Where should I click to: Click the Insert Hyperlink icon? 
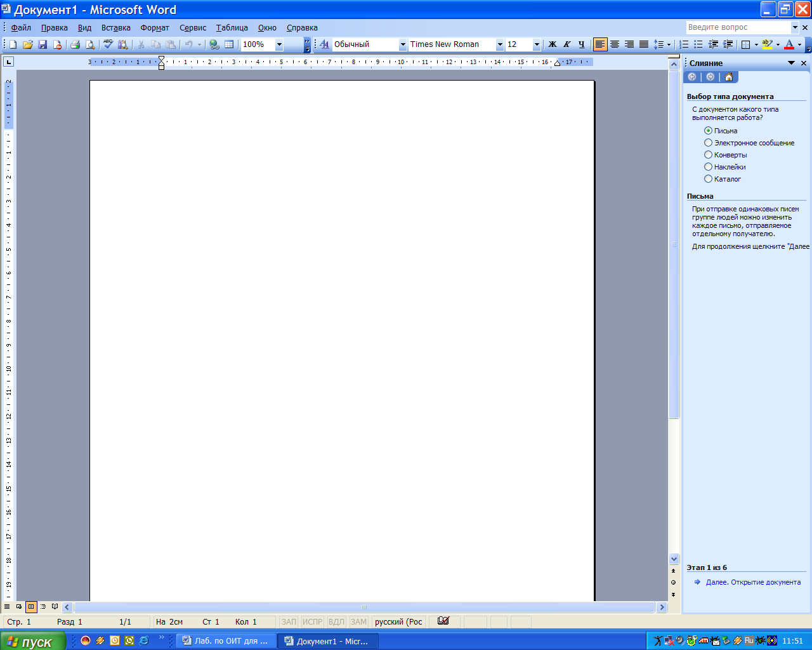[x=214, y=44]
